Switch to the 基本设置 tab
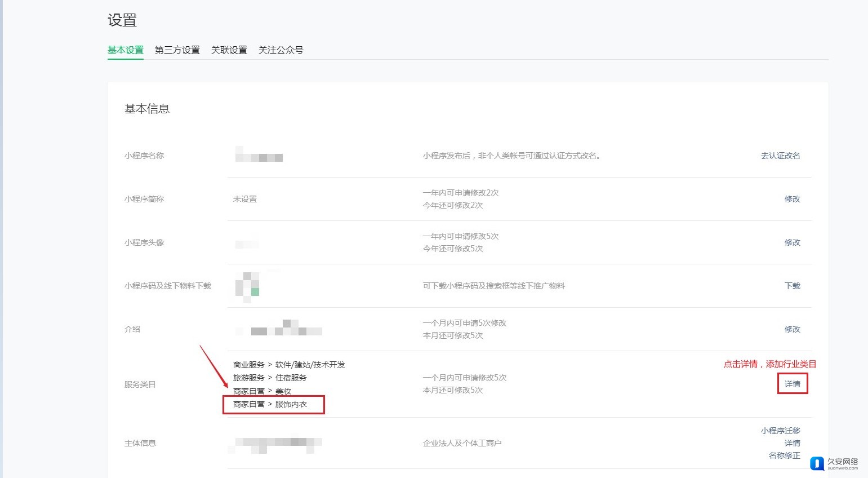This screenshot has height=478, width=868. [x=125, y=50]
